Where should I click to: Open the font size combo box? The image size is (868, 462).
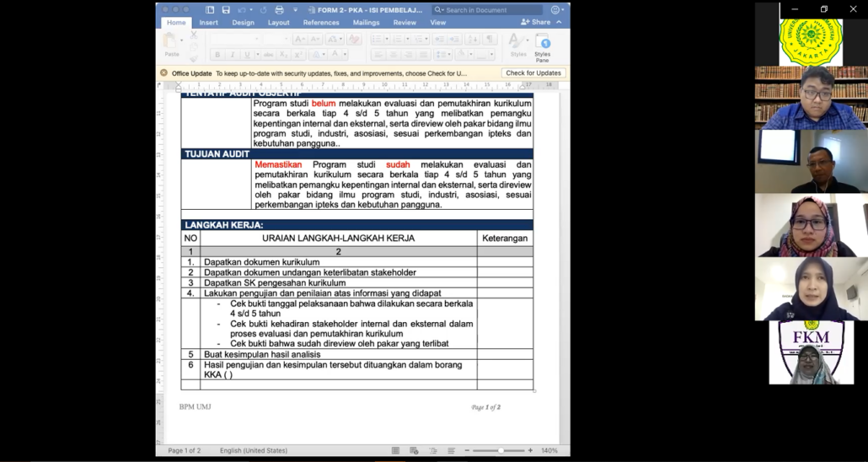coord(276,40)
